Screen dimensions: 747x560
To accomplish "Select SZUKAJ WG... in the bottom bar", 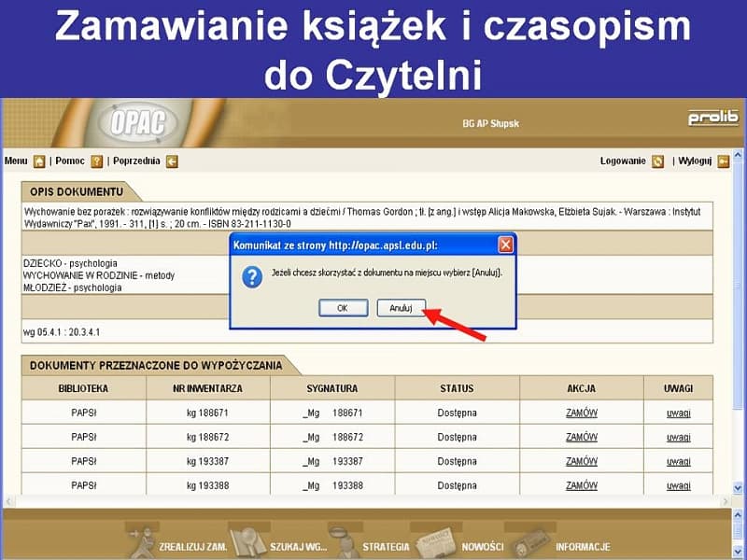I will (x=298, y=547).
